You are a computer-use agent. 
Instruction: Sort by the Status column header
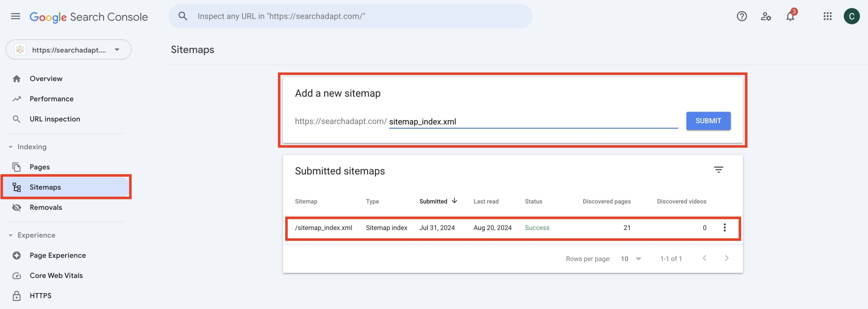tap(533, 201)
